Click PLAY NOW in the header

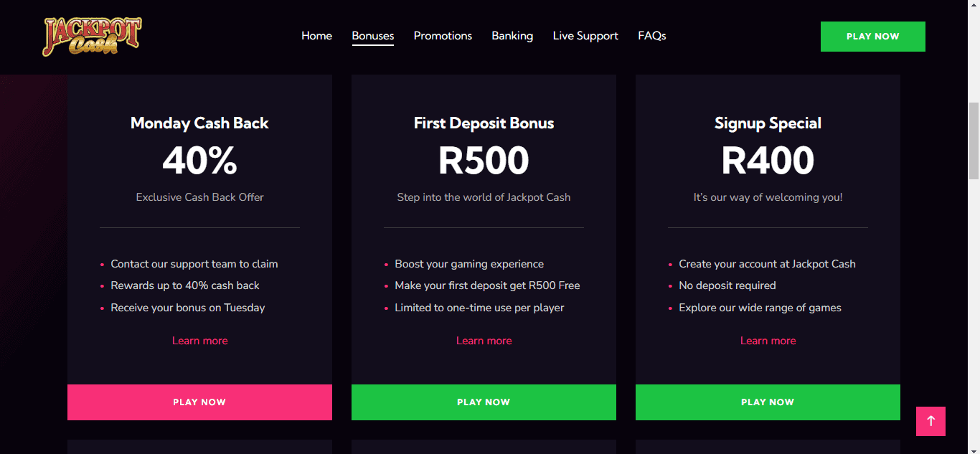pos(872,36)
